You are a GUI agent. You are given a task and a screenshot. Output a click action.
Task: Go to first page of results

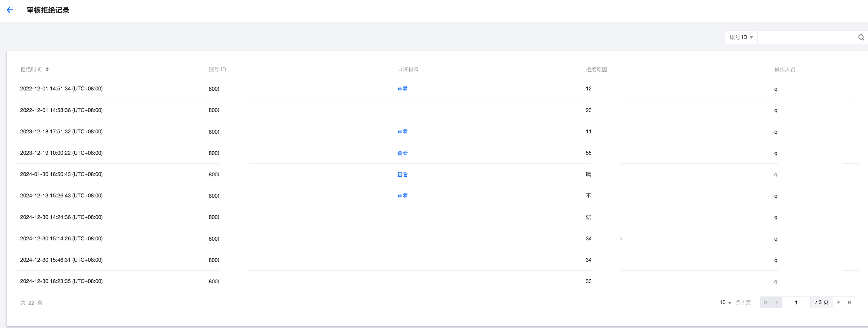tap(766, 302)
